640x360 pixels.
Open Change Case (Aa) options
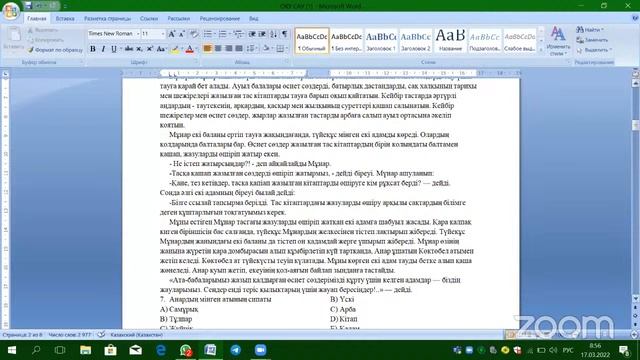161,49
